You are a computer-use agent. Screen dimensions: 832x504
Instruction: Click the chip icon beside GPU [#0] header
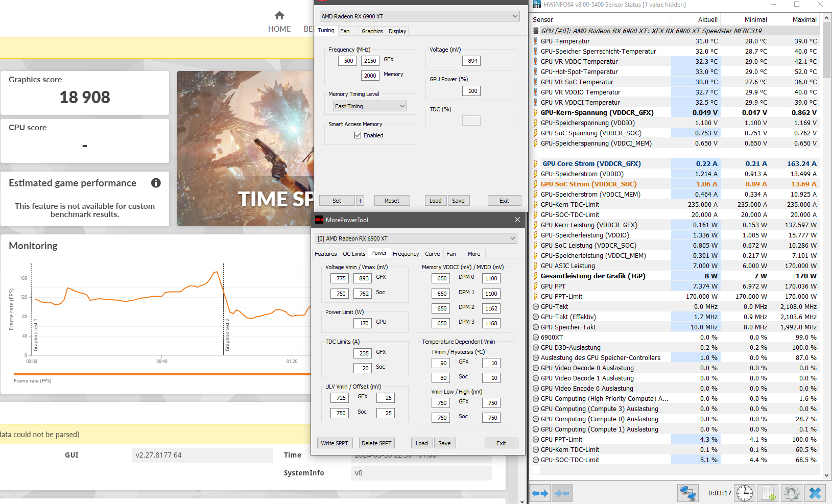point(536,31)
